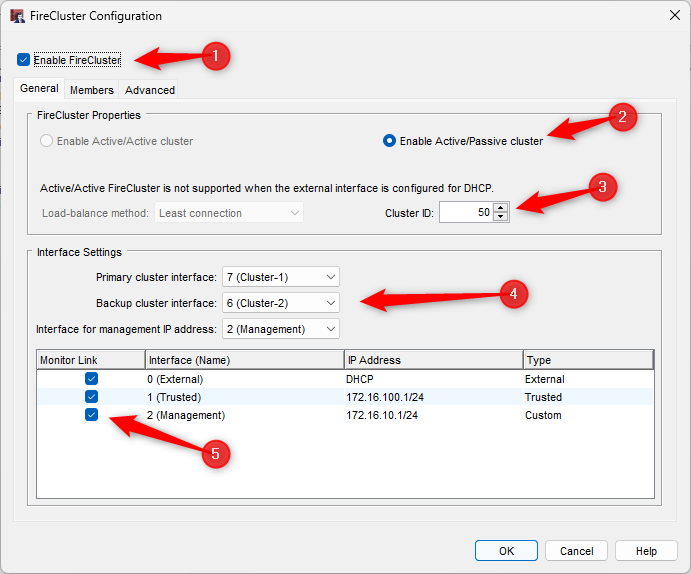
Task: Click the 172.16.10.1/24 address cell
Action: click(382, 415)
